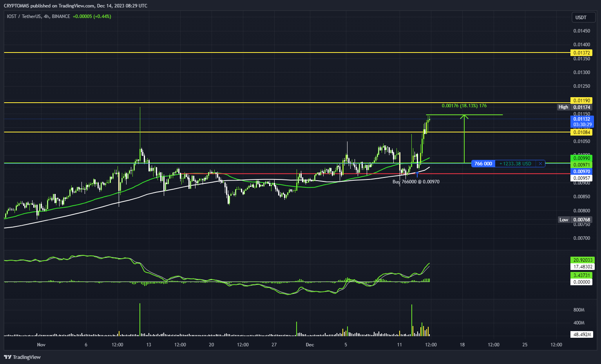Click the 0.00176 (18.13%) 176 measurement label
The image size is (601, 364).
[x=464, y=106]
